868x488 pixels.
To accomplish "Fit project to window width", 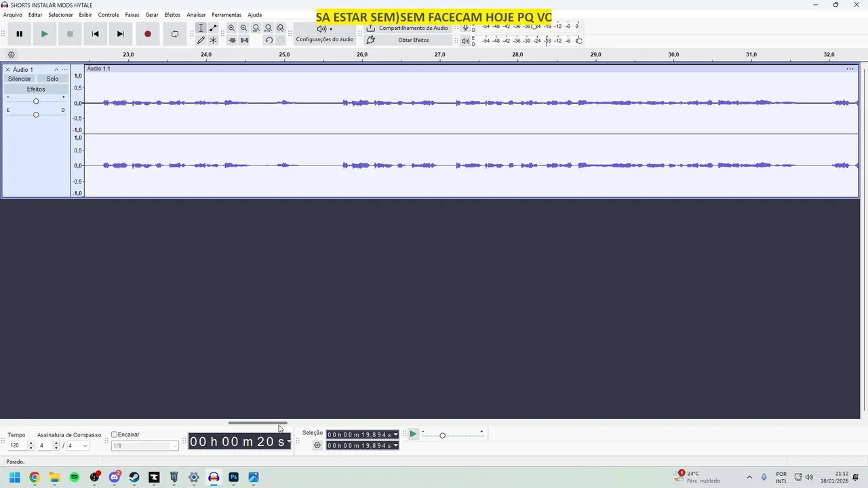I will tap(269, 28).
